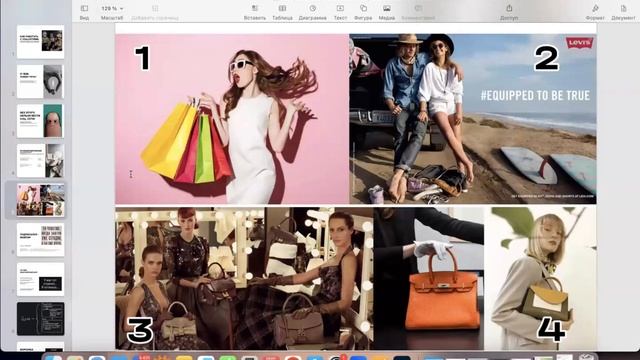Select page 7 thumbnail in sidebar
Image resolution: width=640 pixels, height=360 pixels.
click(40, 279)
